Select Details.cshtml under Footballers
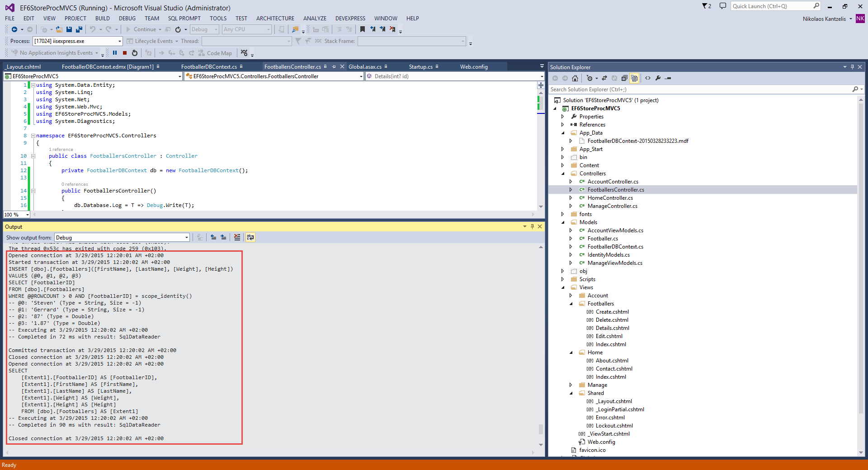 612,328
